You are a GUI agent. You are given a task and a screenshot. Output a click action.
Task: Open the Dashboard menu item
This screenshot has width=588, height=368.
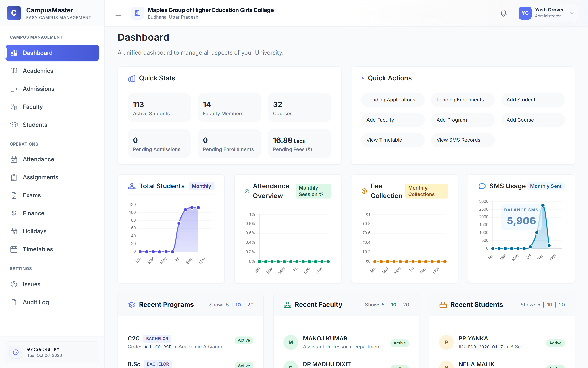52,53
